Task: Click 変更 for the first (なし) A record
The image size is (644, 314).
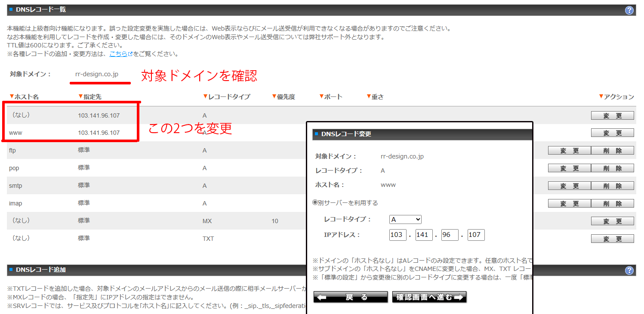Action: (612, 115)
